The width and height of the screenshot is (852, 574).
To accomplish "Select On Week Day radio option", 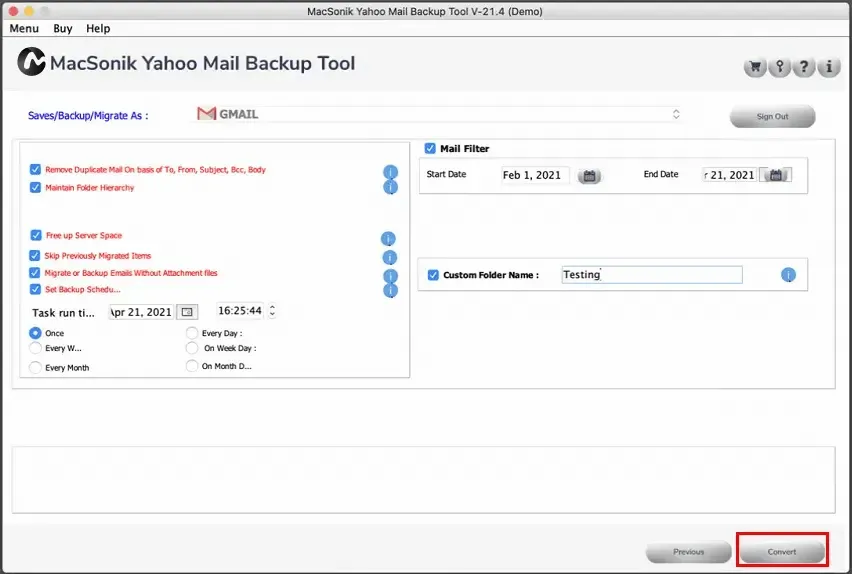I will [192, 348].
